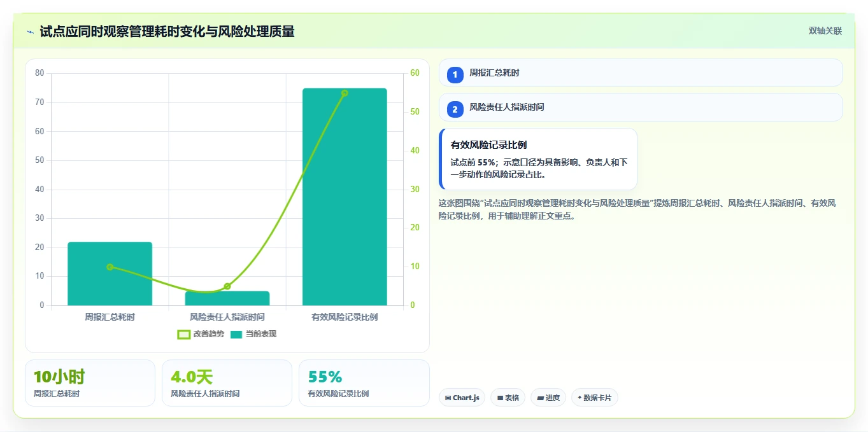This screenshot has height=432, width=868.
Task: Click the 周报汇总耗时 x-axis label
Action: click(x=110, y=316)
